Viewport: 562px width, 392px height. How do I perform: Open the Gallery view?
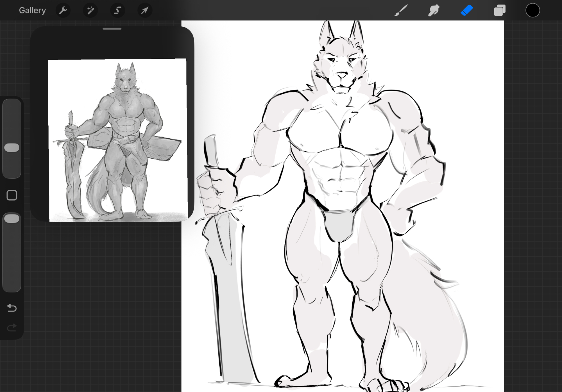click(32, 10)
